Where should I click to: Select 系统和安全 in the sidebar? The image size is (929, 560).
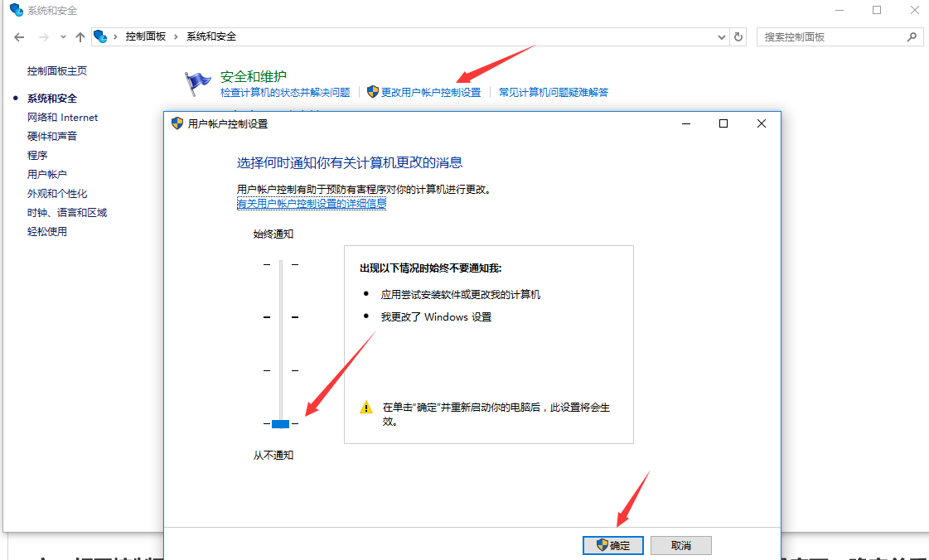pos(52,99)
